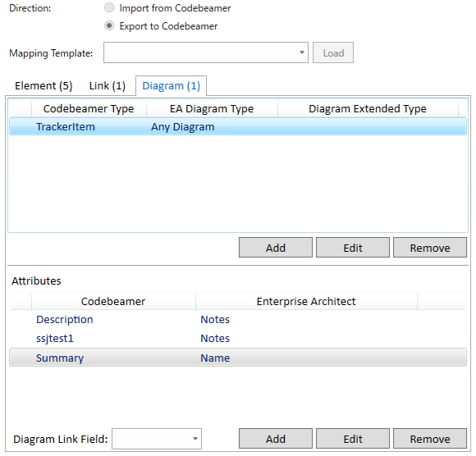Select the TrackerItem Any Diagram row

tap(238, 126)
